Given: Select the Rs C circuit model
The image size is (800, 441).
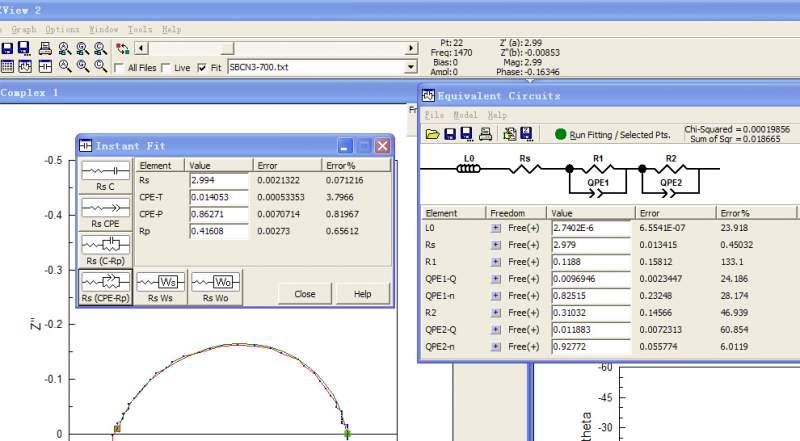Looking at the screenshot, I should coord(105,176).
